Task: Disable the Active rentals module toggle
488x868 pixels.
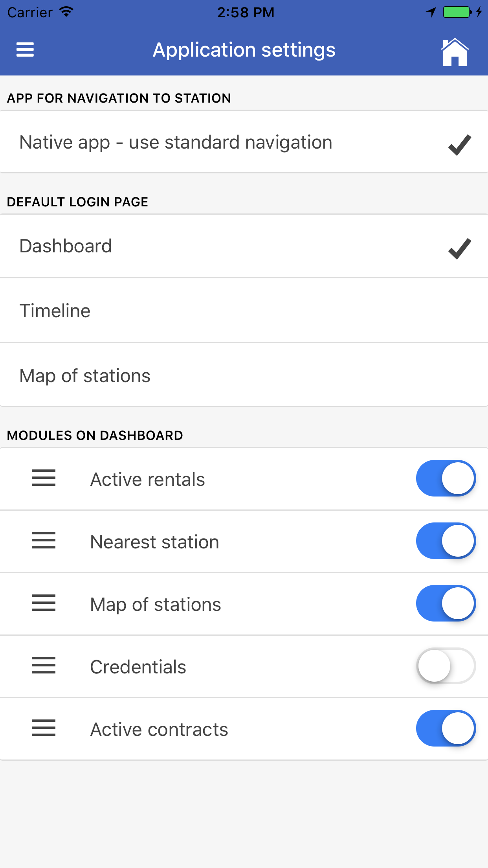Action: coord(446,478)
